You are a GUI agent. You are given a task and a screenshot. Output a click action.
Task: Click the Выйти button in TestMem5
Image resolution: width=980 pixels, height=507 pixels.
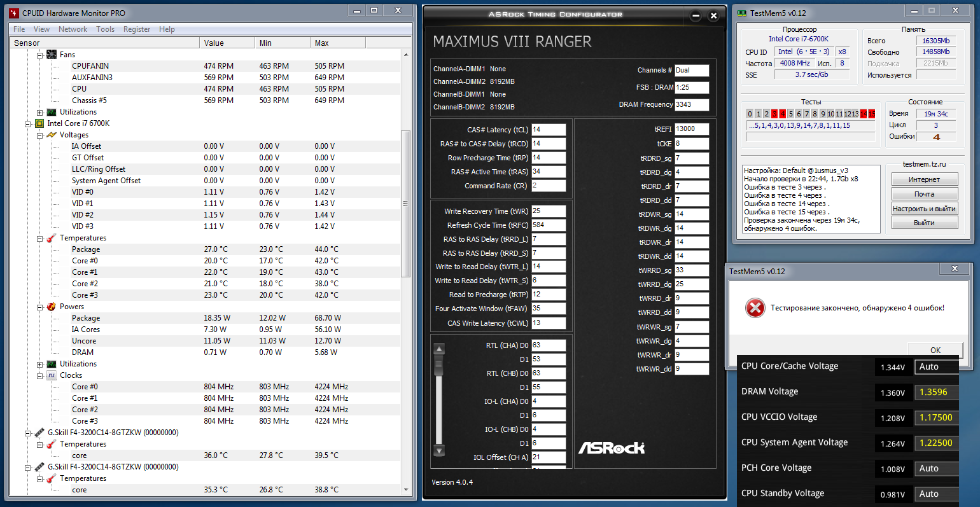click(x=924, y=223)
